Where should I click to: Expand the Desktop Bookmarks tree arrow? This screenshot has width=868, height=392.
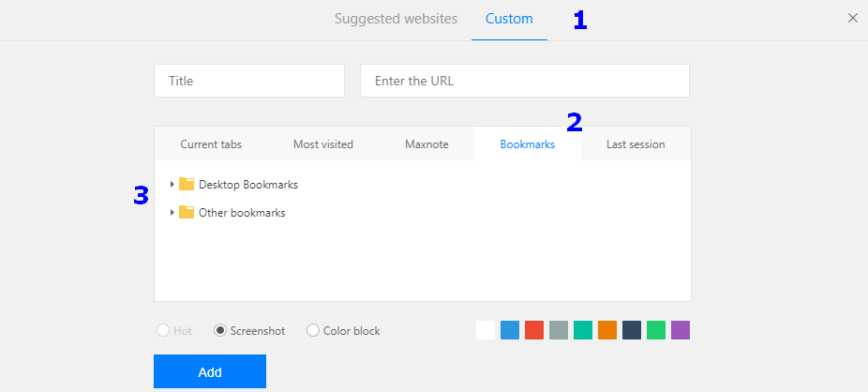click(172, 185)
